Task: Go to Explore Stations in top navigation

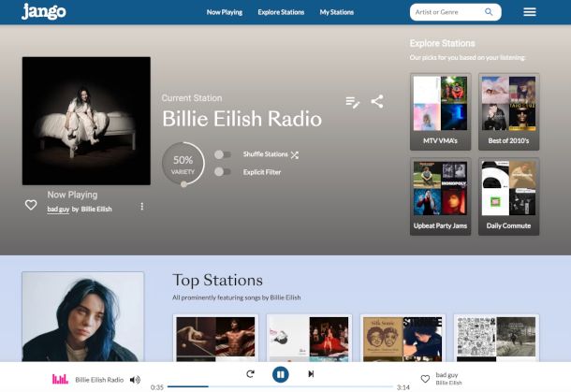Action: tap(281, 12)
